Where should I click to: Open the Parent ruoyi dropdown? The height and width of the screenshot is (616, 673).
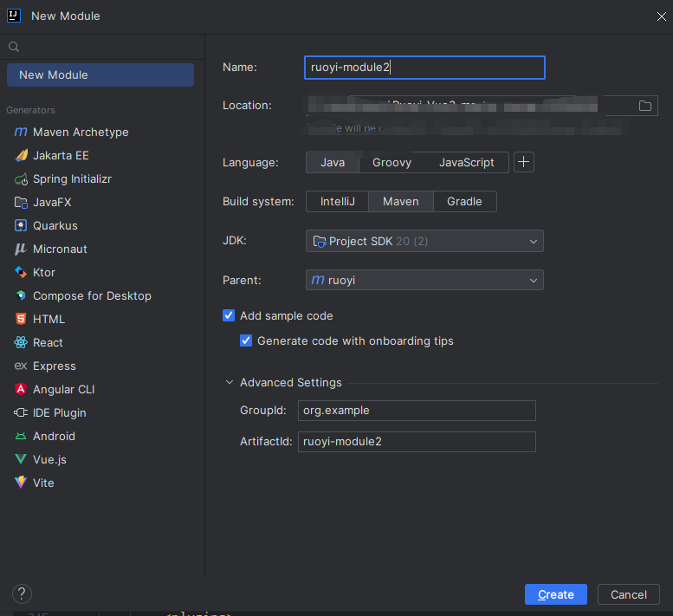pyautogui.click(x=424, y=280)
